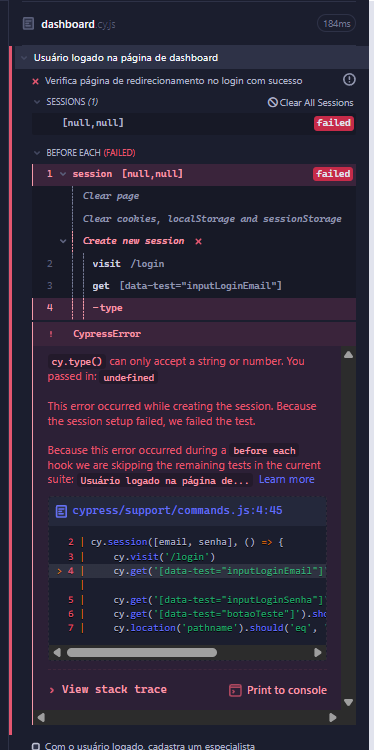Select the 'Com o usuário logado' test checkbox icon
The width and height of the screenshot is (374, 750).
tap(35, 746)
